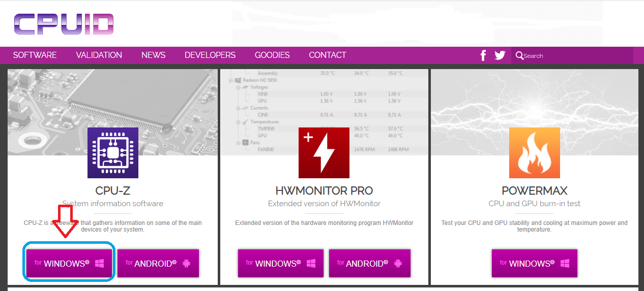The height and width of the screenshot is (291, 644).
Task: Open the SOFTWARE menu
Action: (35, 55)
